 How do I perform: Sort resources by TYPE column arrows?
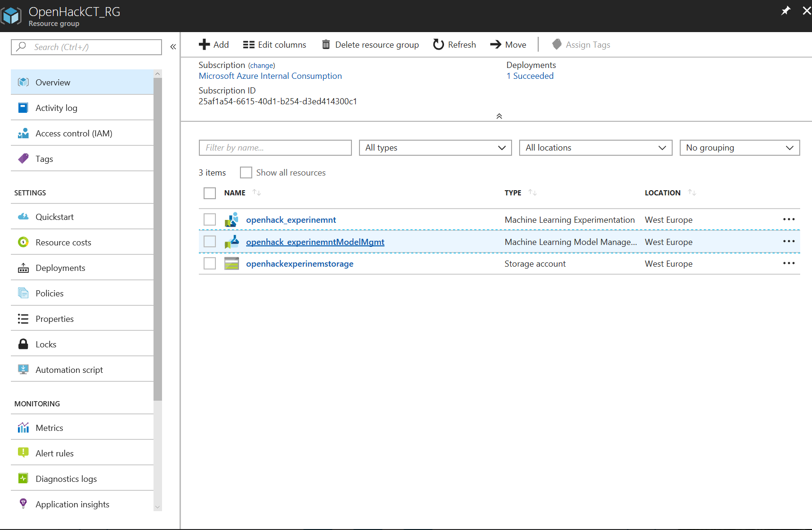(x=532, y=193)
